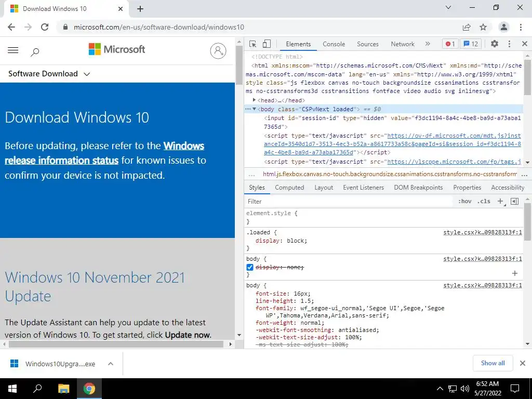The height and width of the screenshot is (399, 532).
Task: Select the Styles pane tab
Action: 257,188
